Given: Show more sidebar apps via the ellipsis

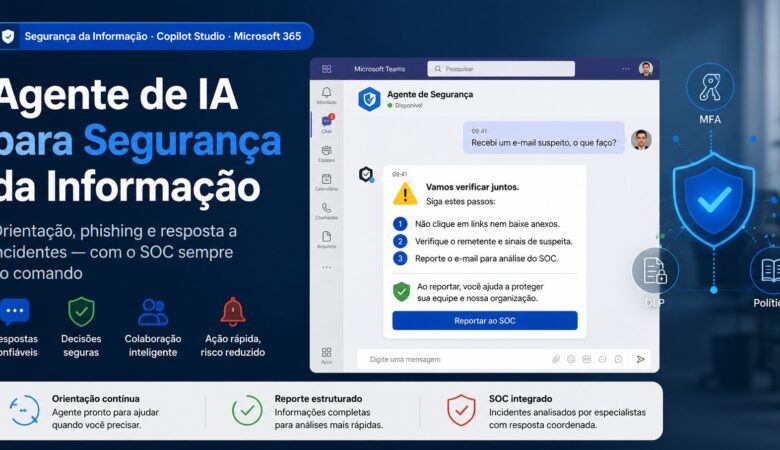Looking at the screenshot, I should (x=326, y=268).
